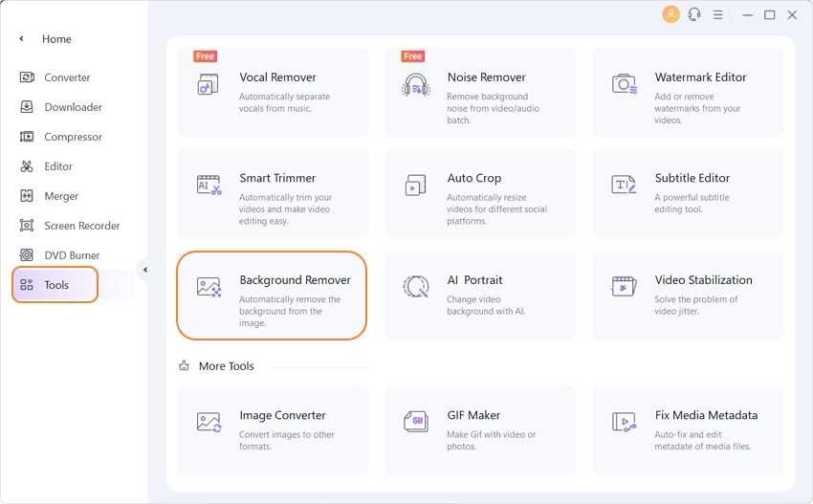
Task: Select the DVD Burner sidebar item
Action: pyautogui.click(x=72, y=255)
